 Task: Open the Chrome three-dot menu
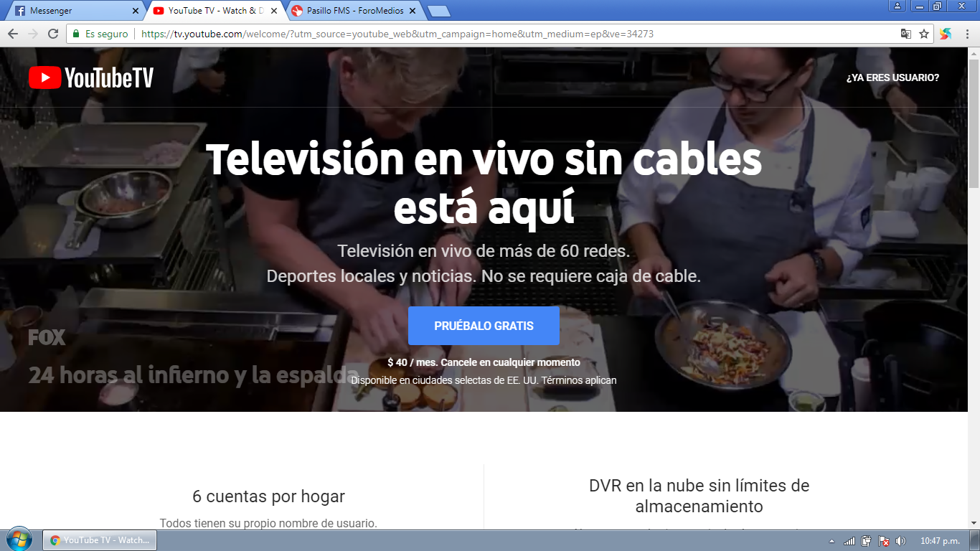[966, 34]
